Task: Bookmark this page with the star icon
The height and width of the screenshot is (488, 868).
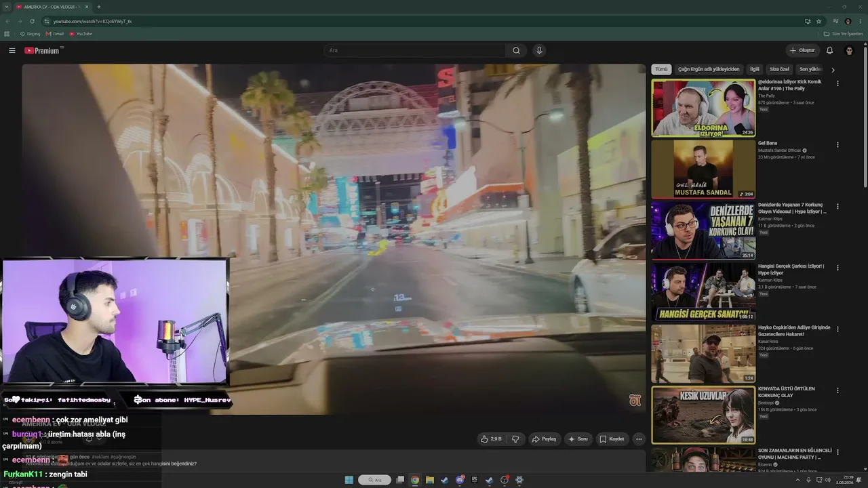Action: pyautogui.click(x=818, y=21)
